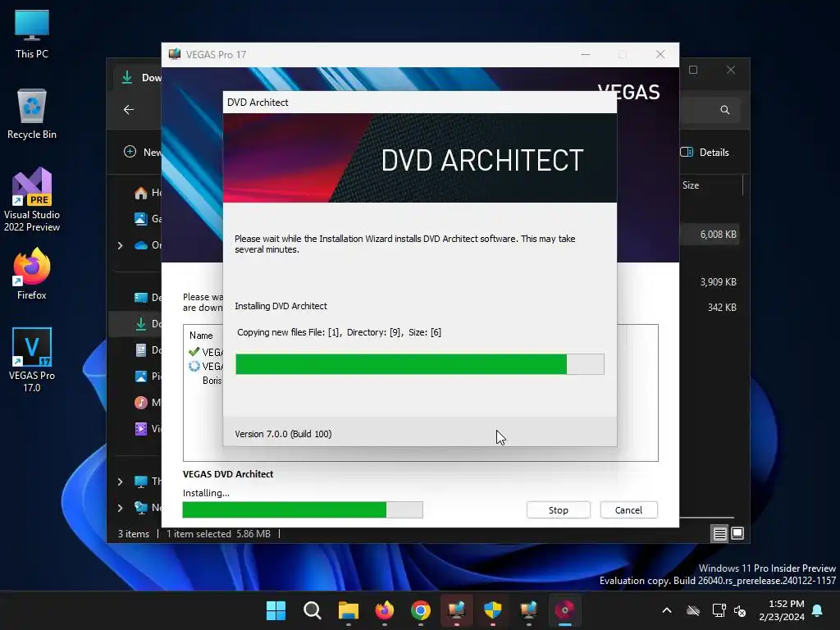840x630 pixels.
Task: Open This PC desktop icon
Action: [x=32, y=34]
